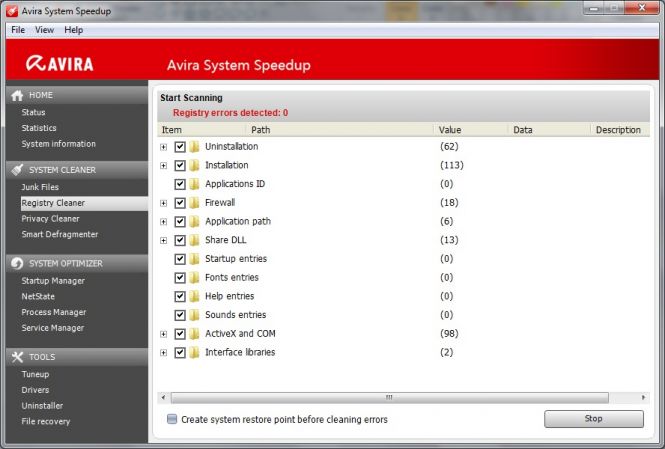Open the File menu
This screenshot has height=449, width=665.
(x=18, y=30)
